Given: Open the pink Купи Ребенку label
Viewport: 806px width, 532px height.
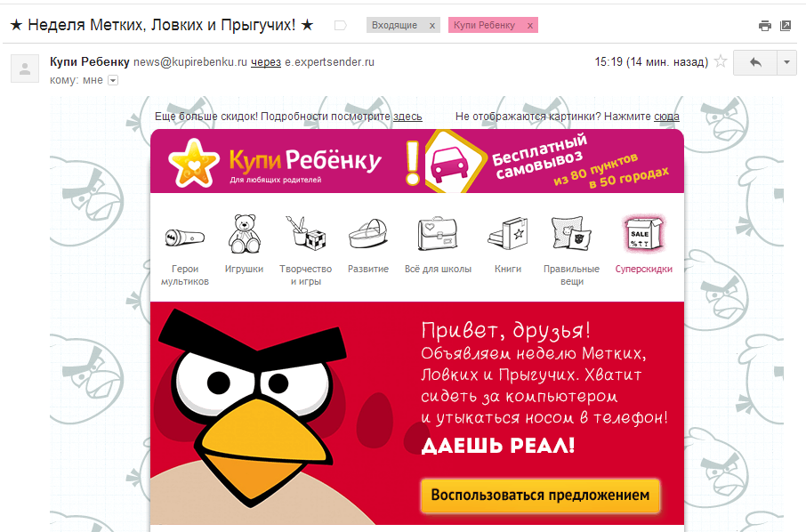Looking at the screenshot, I should click(x=484, y=25).
